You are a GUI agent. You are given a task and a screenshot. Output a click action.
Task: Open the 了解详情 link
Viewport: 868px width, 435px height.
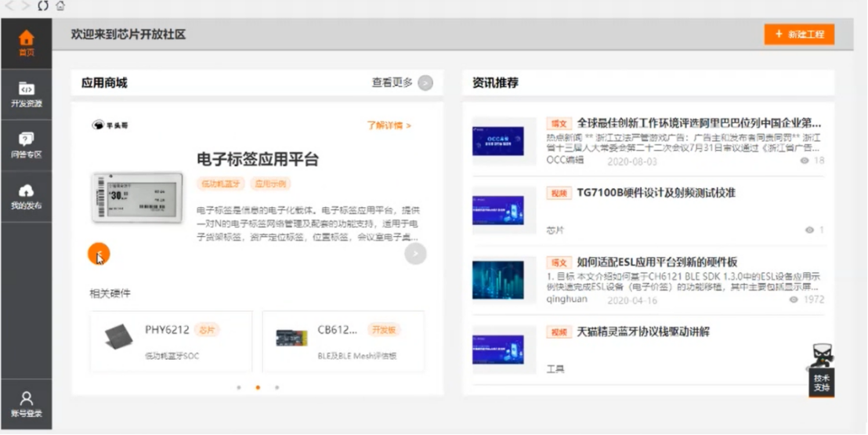pos(389,125)
